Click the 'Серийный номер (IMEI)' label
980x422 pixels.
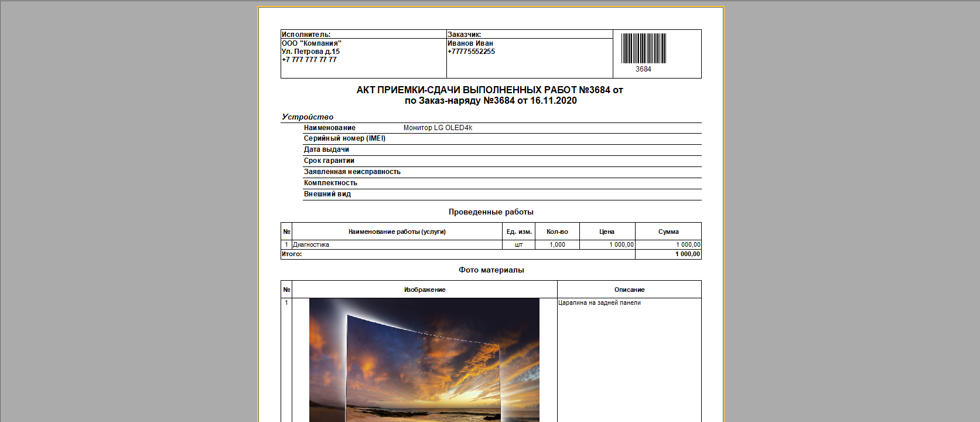344,138
